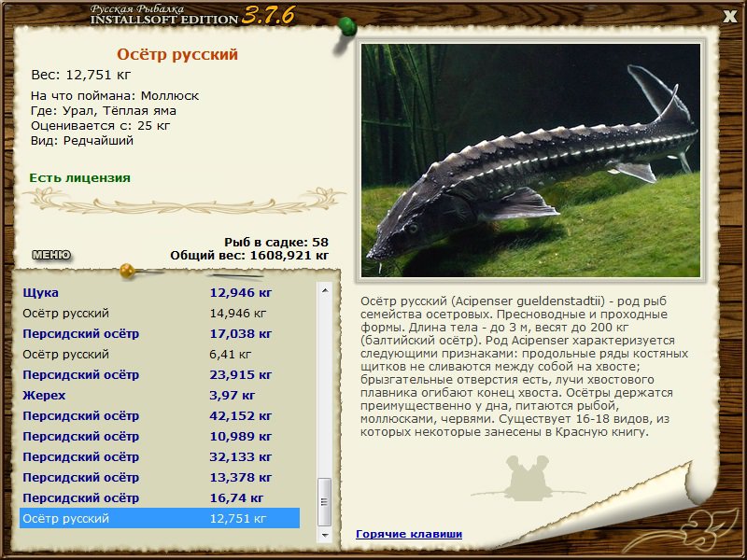Select Осётр русский 6,41 кг row

click(160, 355)
